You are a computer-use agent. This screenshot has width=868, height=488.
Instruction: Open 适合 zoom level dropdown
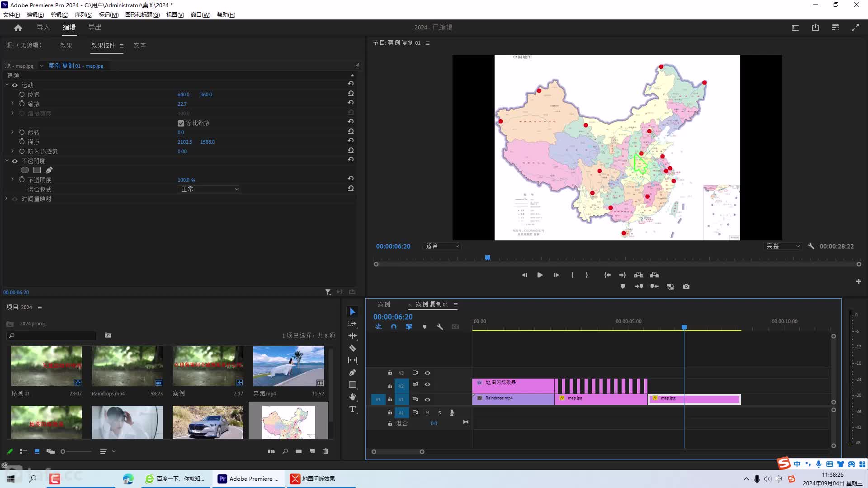442,246
